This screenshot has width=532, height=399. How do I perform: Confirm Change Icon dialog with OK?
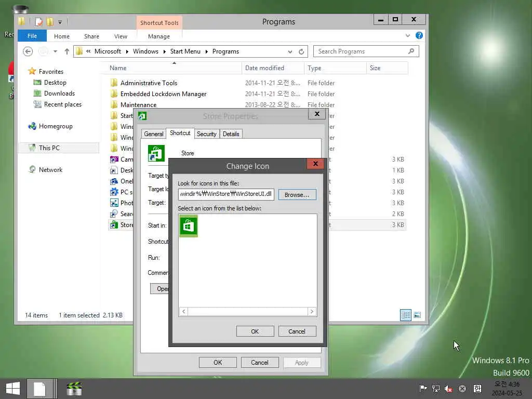255,331
